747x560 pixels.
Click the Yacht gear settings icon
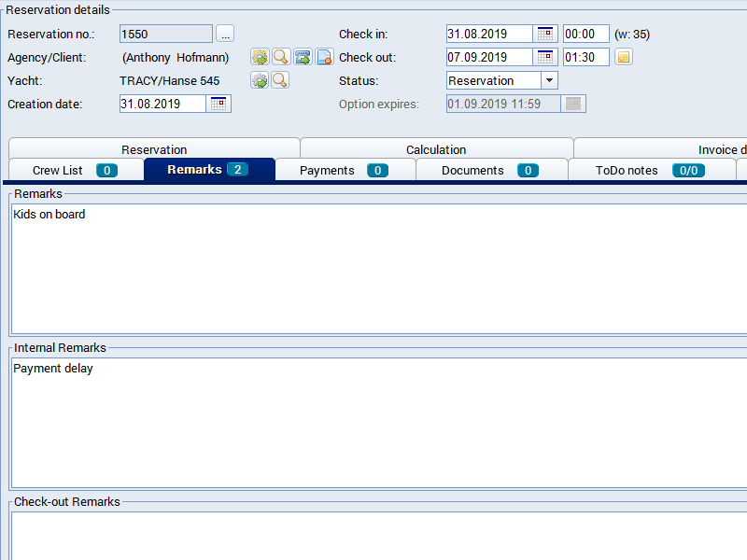click(x=260, y=80)
